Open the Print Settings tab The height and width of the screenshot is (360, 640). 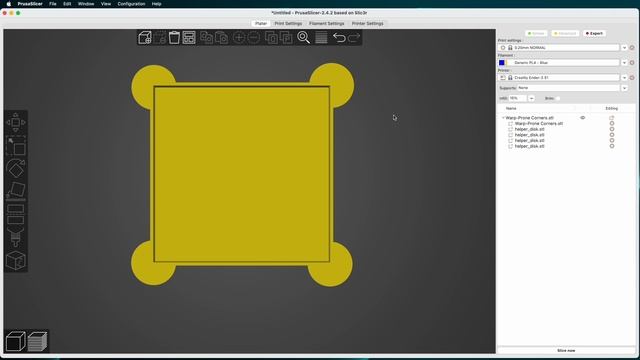click(288, 23)
